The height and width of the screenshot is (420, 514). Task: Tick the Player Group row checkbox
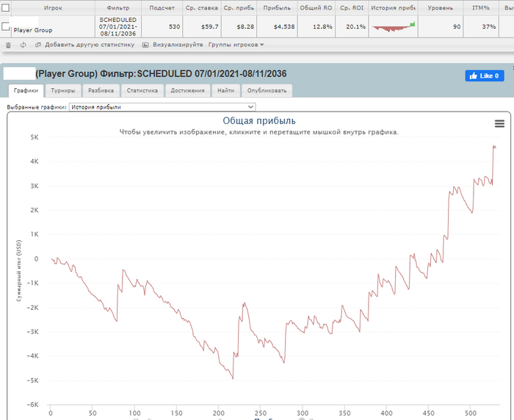tap(6, 26)
